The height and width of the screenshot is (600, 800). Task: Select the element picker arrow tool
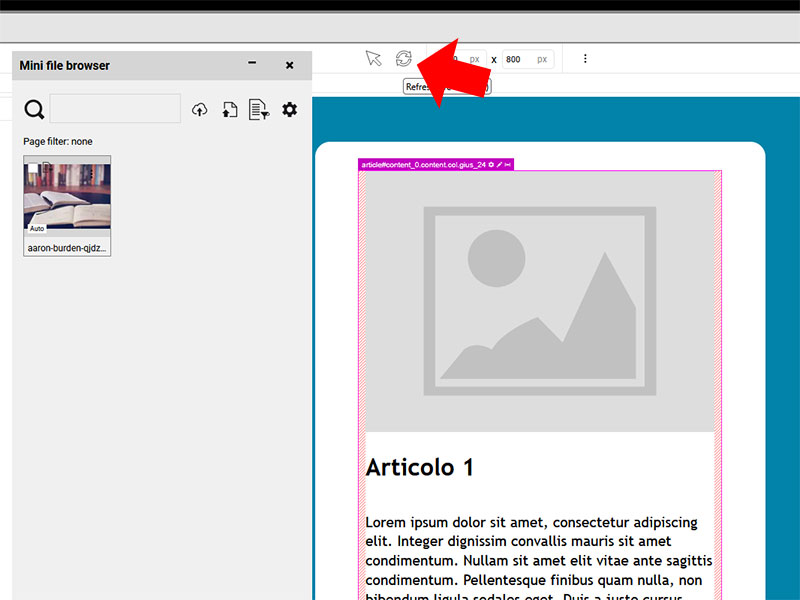coord(373,59)
